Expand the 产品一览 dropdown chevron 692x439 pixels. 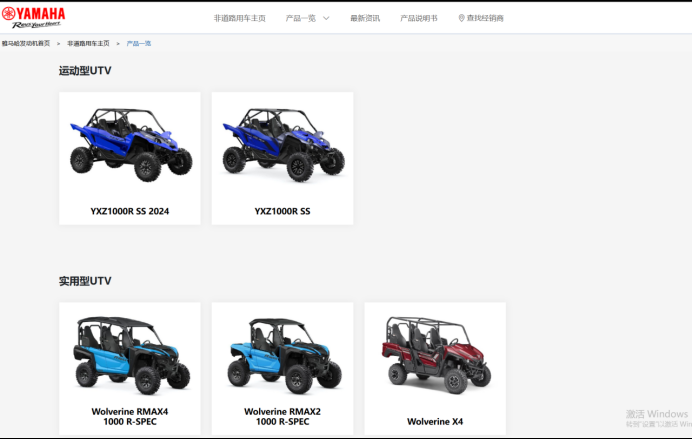coord(326,18)
